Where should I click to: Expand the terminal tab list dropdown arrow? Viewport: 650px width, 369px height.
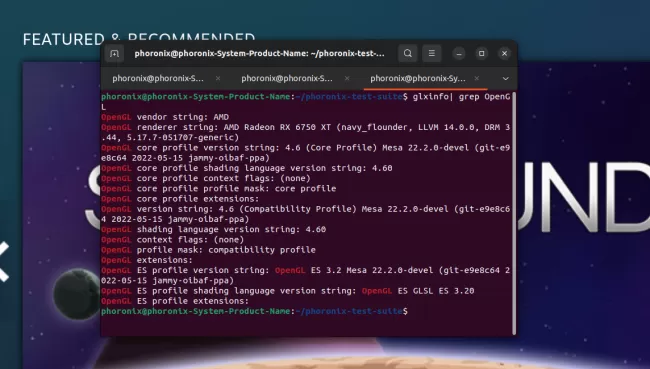[x=505, y=78]
